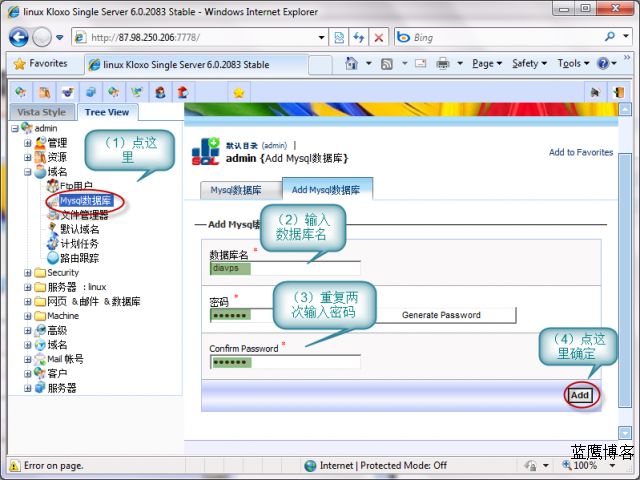The height and width of the screenshot is (480, 640).
Task: Open the Add Mysql数据库 tab
Action: (327, 189)
